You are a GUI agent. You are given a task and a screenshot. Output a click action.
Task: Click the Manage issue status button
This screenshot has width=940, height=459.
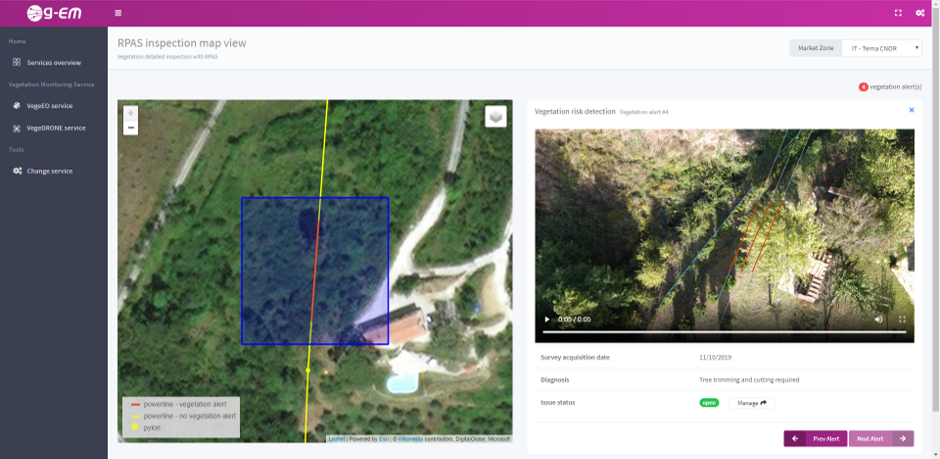point(751,403)
